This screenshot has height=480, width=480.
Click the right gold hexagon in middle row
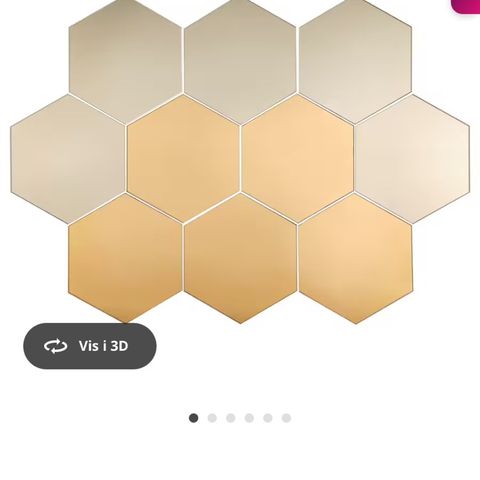[298, 159]
